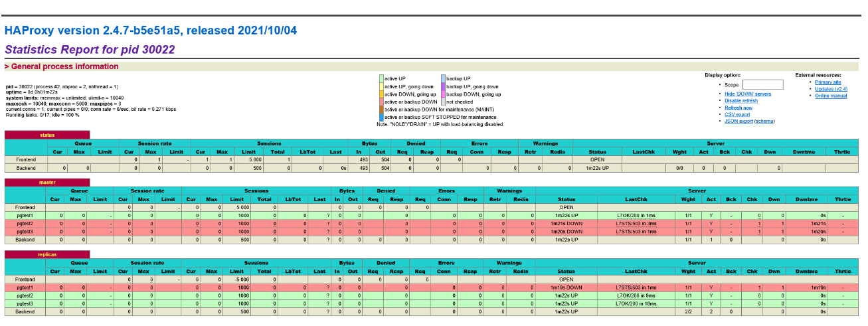The width and height of the screenshot is (868, 326).
Task: Click the General process information heading
Action: [x=65, y=66]
